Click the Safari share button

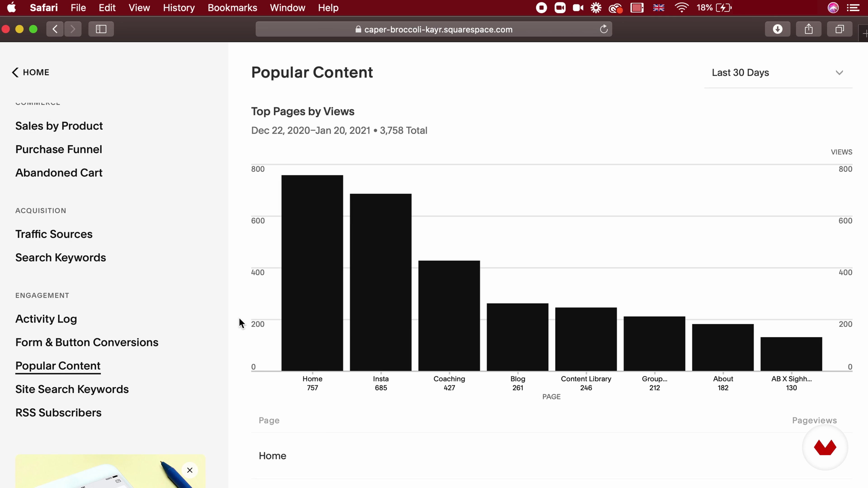(x=809, y=29)
